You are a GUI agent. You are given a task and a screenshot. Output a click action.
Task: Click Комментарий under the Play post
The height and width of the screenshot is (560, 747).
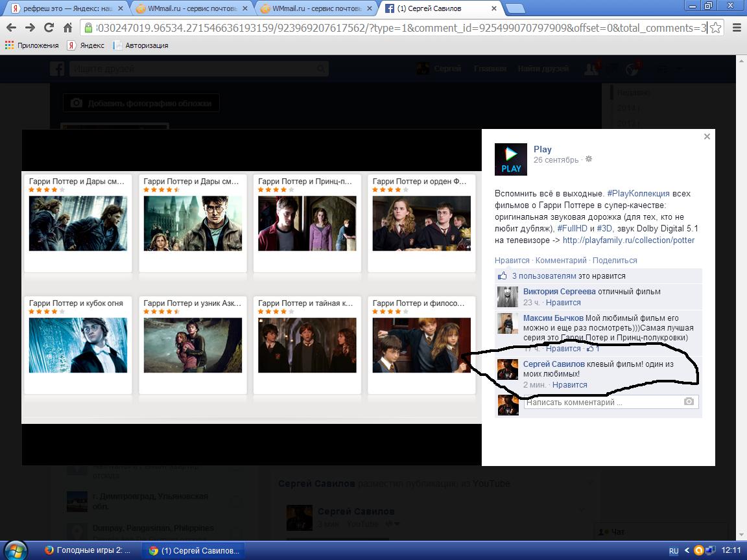(x=561, y=261)
